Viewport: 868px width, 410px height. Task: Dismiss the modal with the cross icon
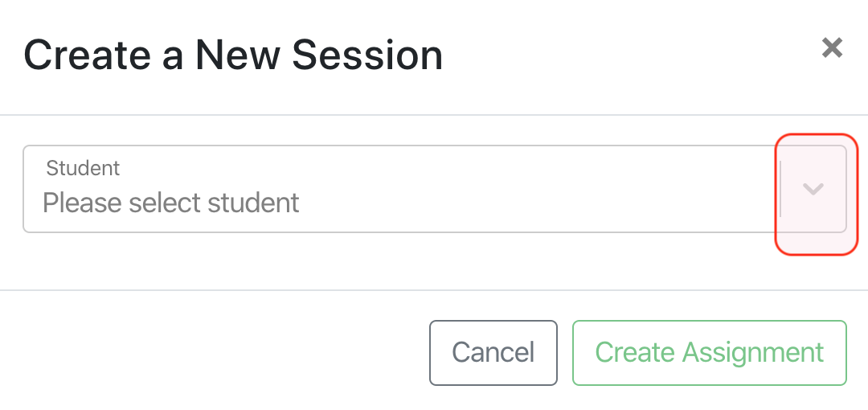point(832,48)
